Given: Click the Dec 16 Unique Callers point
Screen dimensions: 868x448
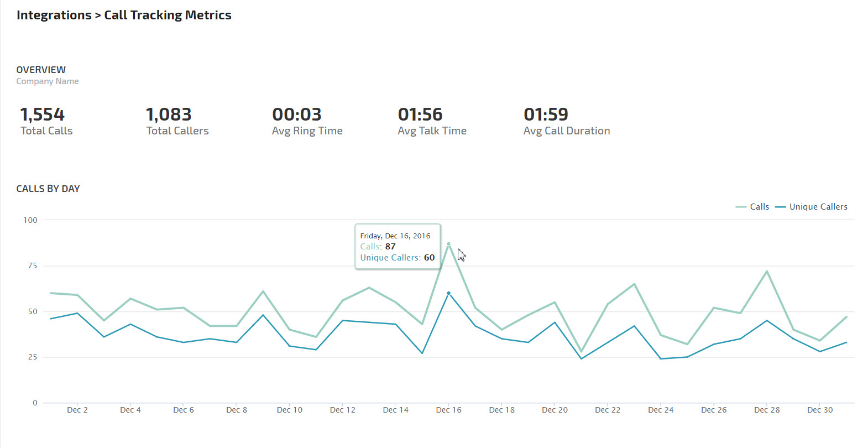Looking at the screenshot, I should [448, 293].
